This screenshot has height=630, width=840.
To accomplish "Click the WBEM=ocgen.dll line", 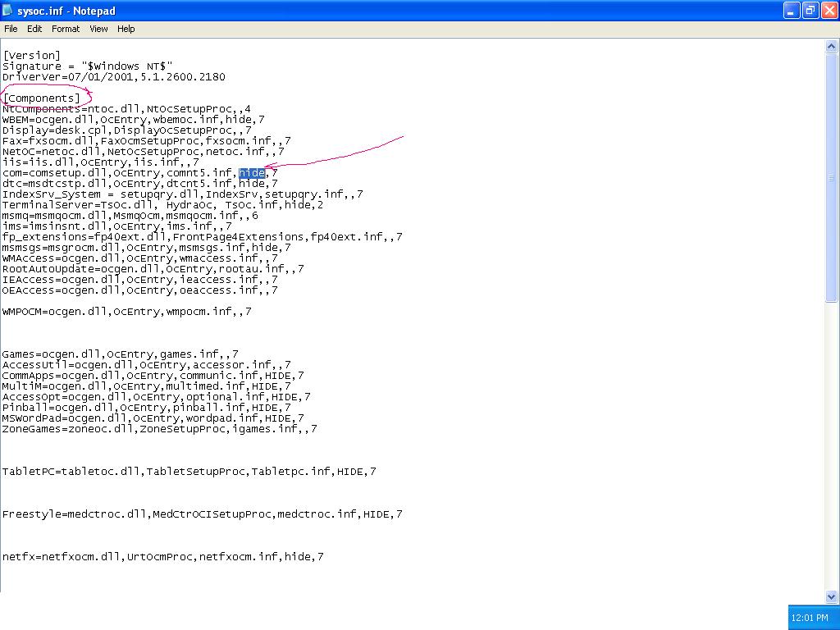I will point(134,120).
